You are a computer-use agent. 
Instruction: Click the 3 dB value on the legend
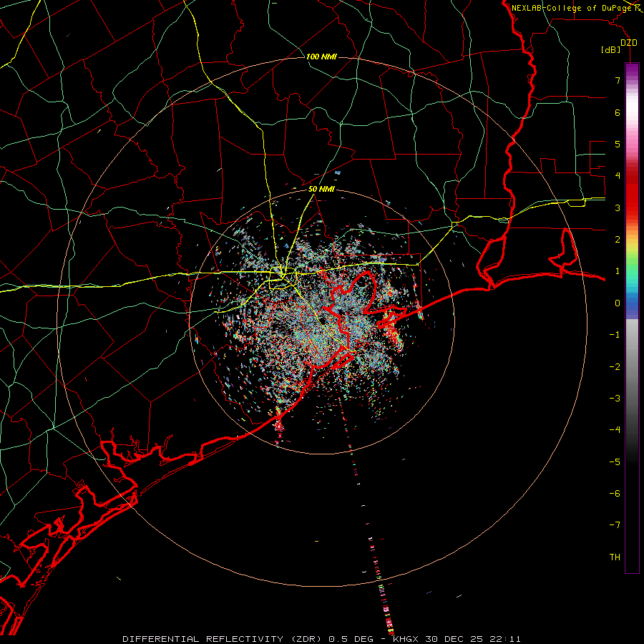click(618, 208)
